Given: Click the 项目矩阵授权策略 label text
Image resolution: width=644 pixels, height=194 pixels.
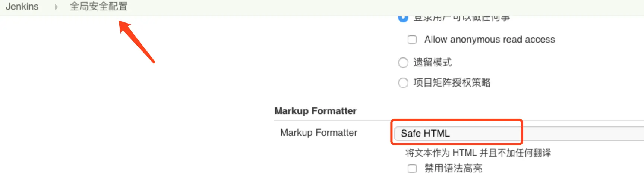Looking at the screenshot, I should coord(452,82).
